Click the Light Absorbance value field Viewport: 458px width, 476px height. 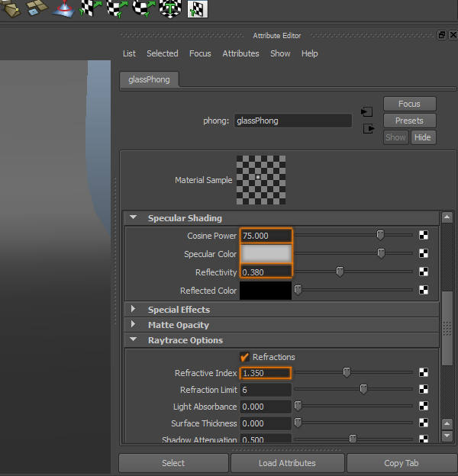click(x=266, y=407)
